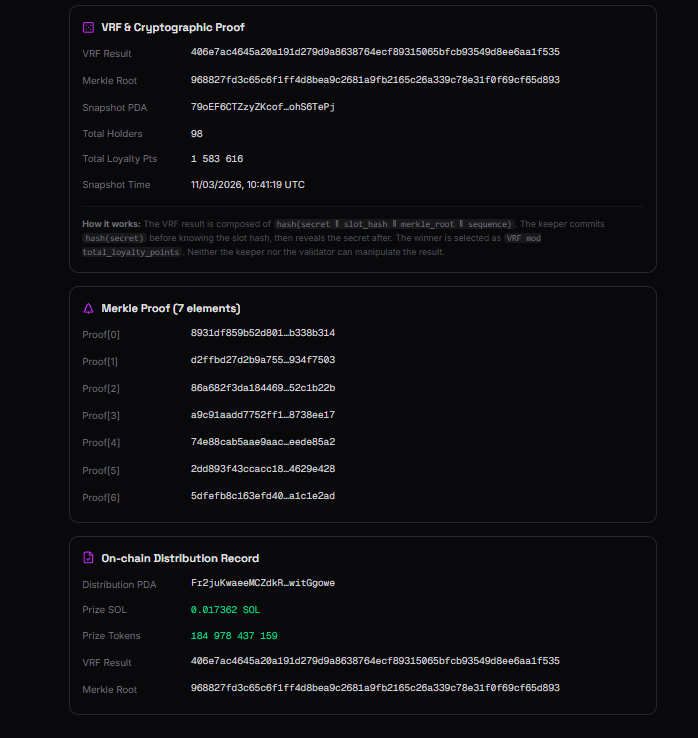Click the Distribution PDA value Fr2juKwaeeMCZdkR…witGgowe

click(263, 583)
